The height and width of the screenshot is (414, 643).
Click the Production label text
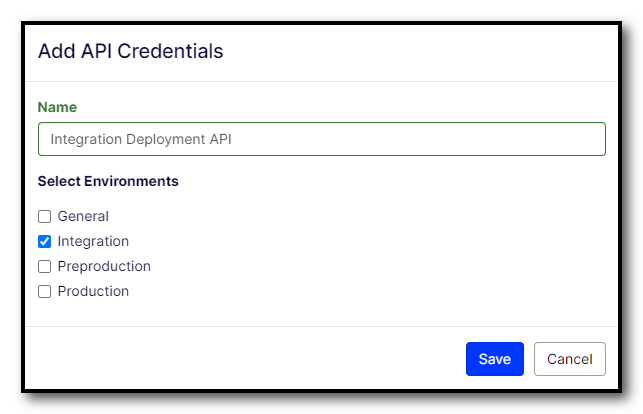93,292
